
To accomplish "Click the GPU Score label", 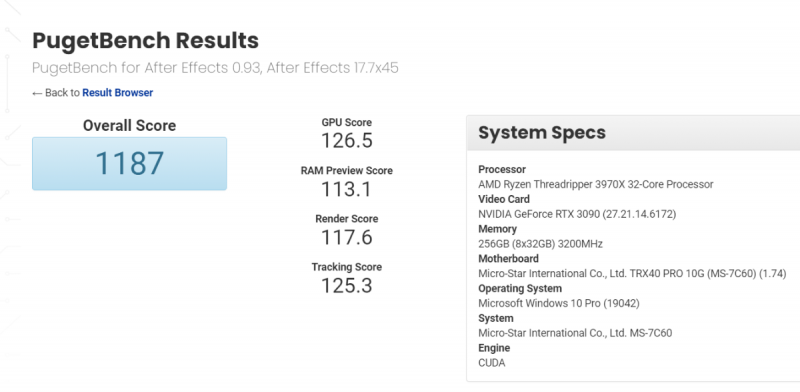I will pos(347,122).
